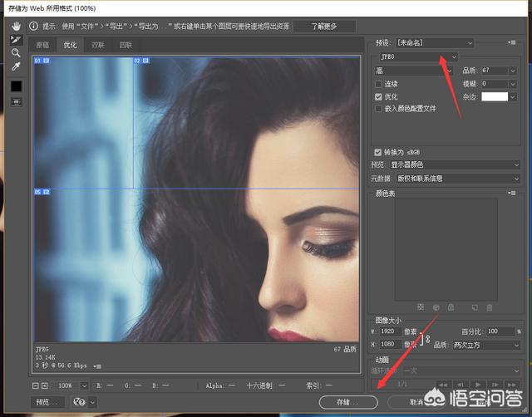Click the info tip icon
This screenshot has width=532, height=417.
(33, 26)
